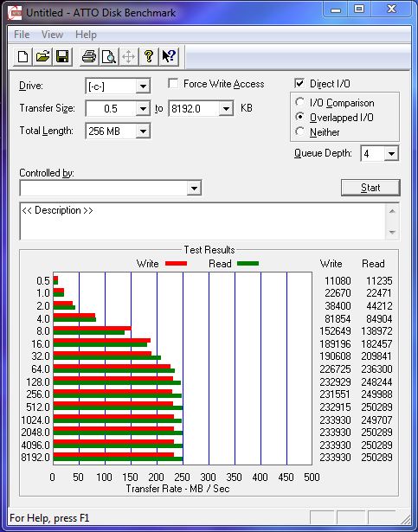This screenshot has height=532, width=418.
Task: Click the read value 249707
Action: [376, 420]
